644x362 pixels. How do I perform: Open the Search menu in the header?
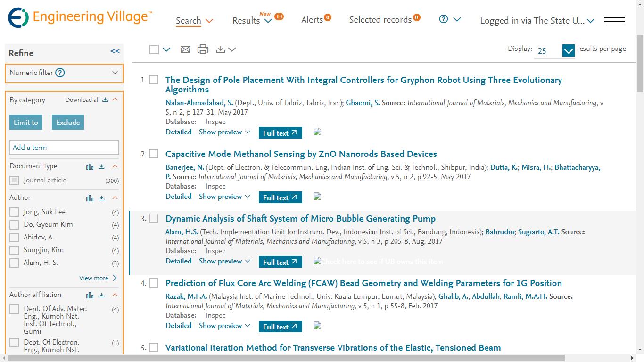[194, 21]
